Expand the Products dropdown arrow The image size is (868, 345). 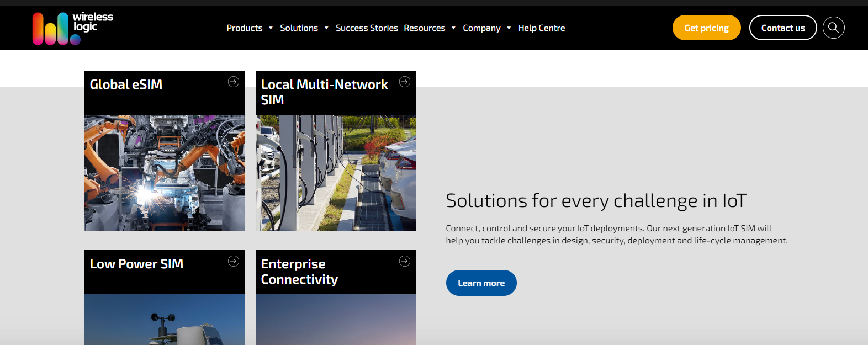point(271,28)
